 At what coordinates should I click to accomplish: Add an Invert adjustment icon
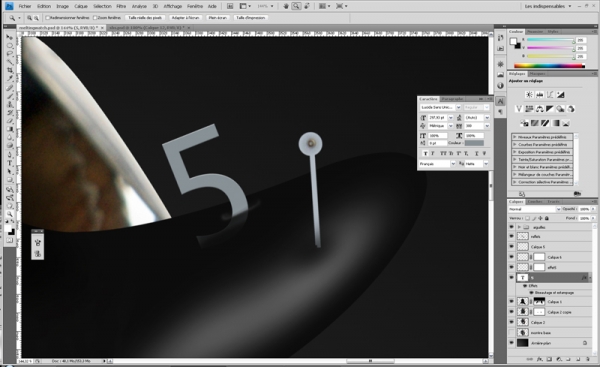(524, 123)
